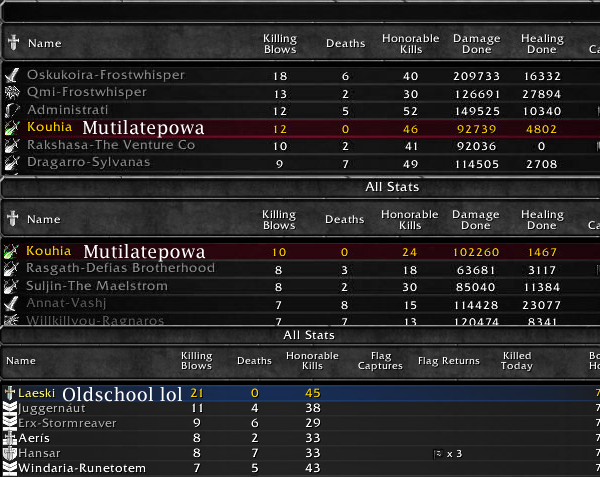
Task: Click the faction icon beside Windaria-Runetotem
Action: coord(10,469)
